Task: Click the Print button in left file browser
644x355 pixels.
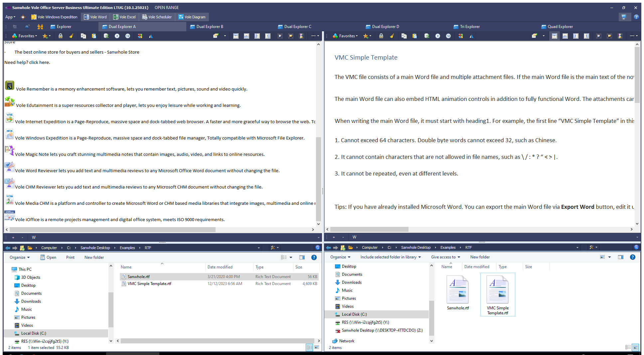Action: point(70,257)
